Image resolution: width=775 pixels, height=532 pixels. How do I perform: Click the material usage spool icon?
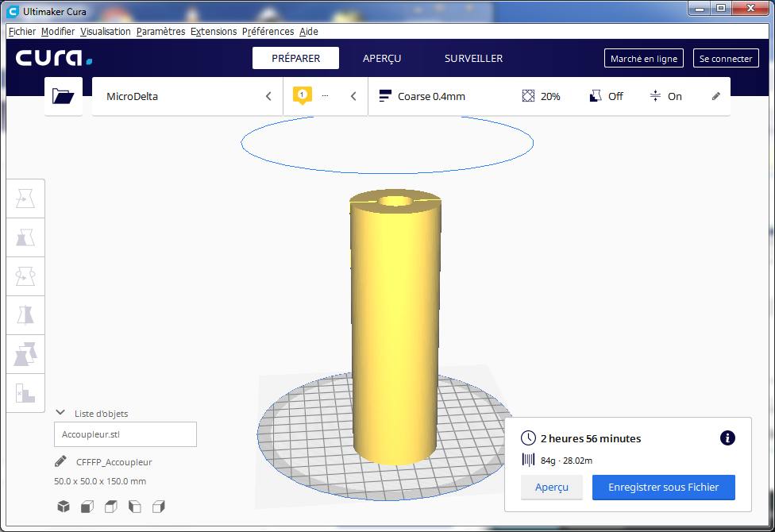click(528, 461)
